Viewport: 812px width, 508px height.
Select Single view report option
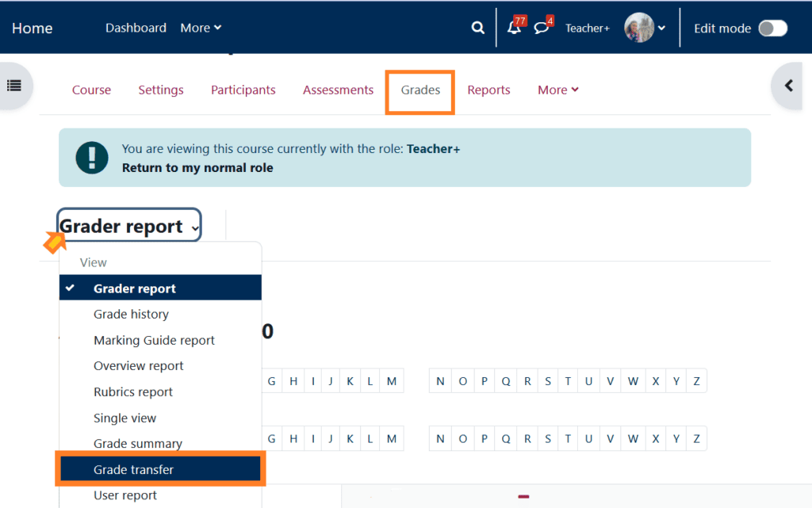pos(124,418)
